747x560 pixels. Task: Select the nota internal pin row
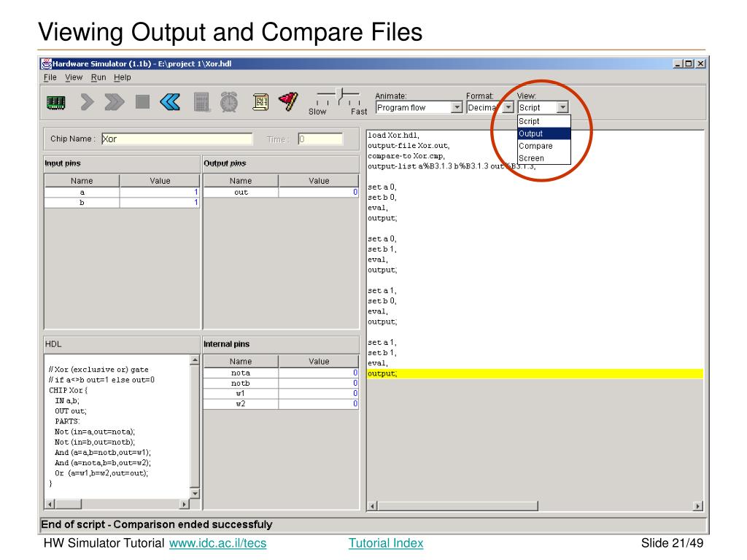[x=281, y=373]
